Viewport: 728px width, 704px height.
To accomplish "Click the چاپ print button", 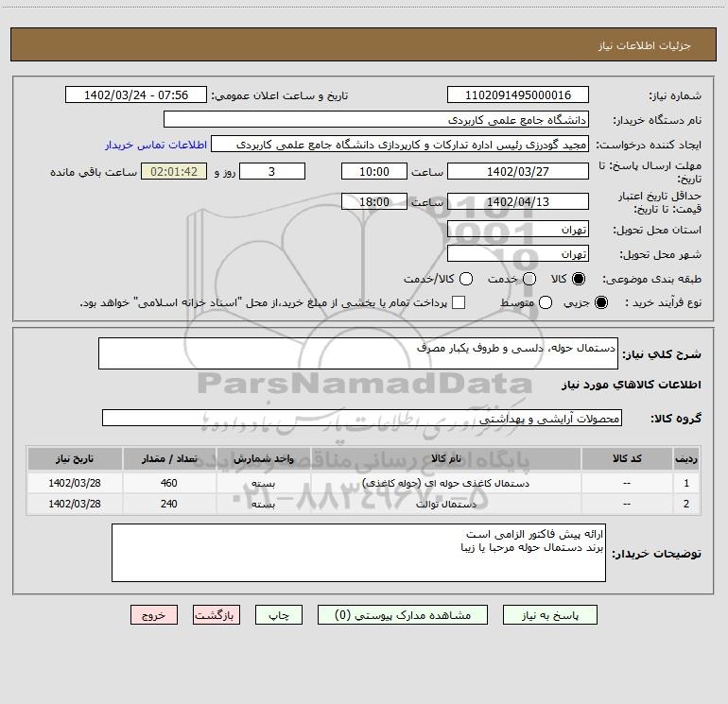I will [x=279, y=615].
